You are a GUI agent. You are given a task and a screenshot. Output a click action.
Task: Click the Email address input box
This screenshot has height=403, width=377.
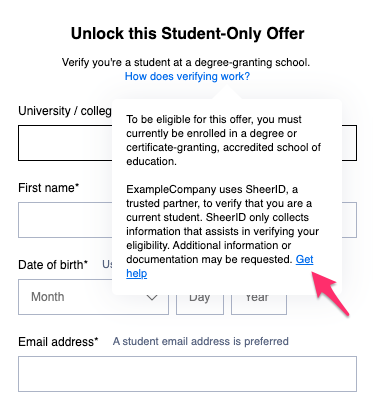coord(187,374)
